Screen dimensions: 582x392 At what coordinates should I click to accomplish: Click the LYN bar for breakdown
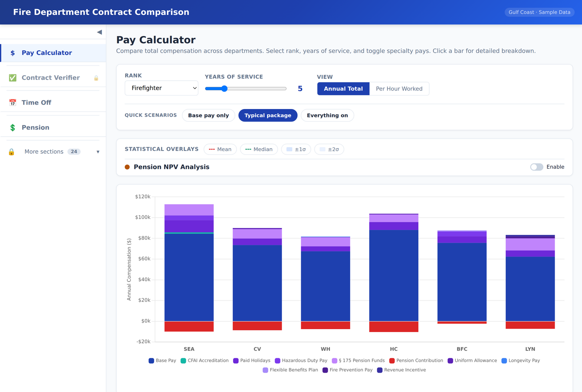point(530,282)
